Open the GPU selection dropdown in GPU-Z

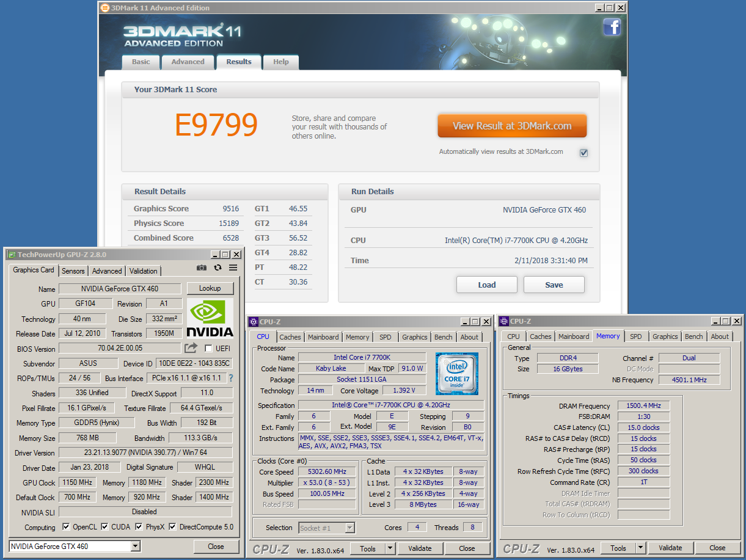(x=136, y=546)
